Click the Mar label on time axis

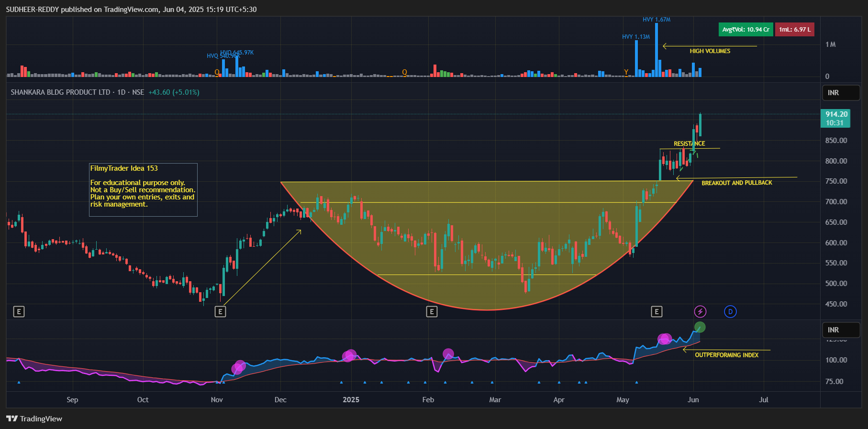point(495,400)
